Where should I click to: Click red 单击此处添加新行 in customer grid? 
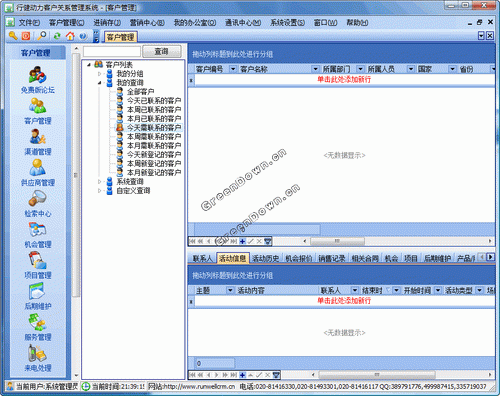(x=344, y=79)
